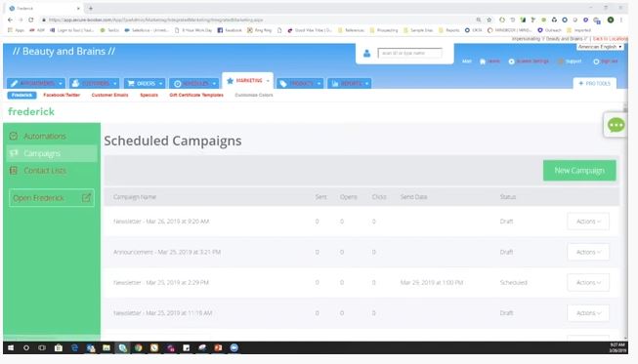Open Customize Colors sub-tab
The height and width of the screenshot is (364, 638).
pos(253,95)
